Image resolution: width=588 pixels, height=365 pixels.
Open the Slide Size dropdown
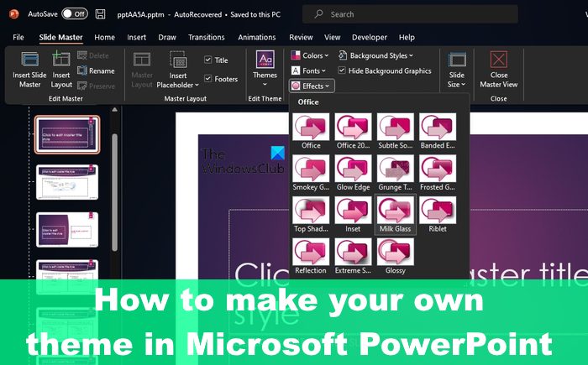click(x=456, y=70)
